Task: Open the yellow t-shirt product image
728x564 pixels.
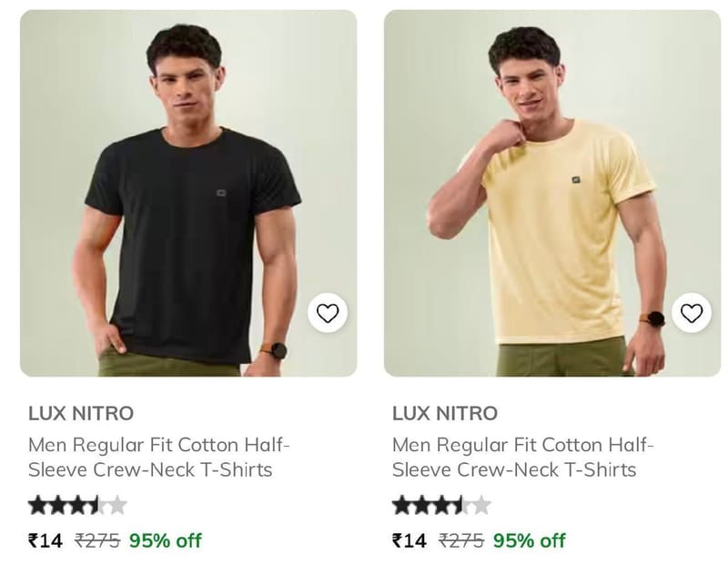Action: pos(552,193)
